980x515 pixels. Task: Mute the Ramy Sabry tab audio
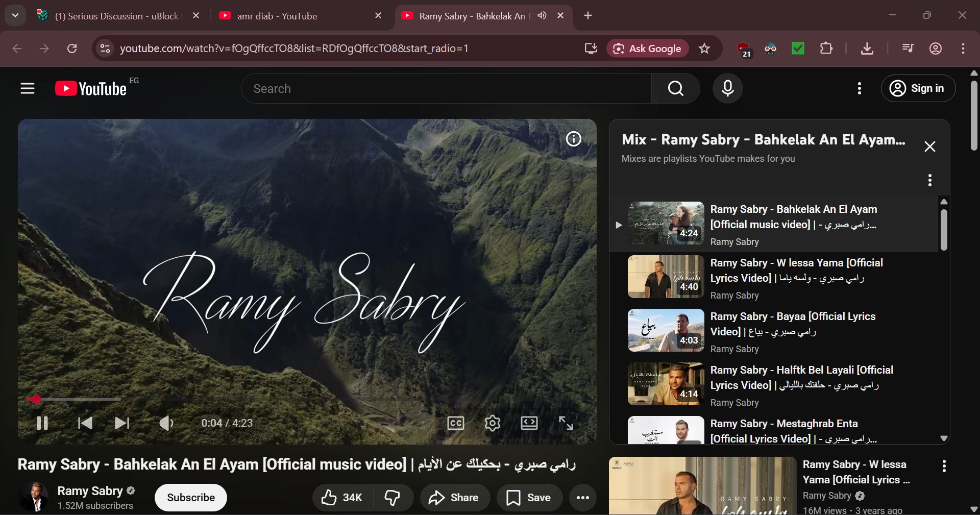coord(542,16)
